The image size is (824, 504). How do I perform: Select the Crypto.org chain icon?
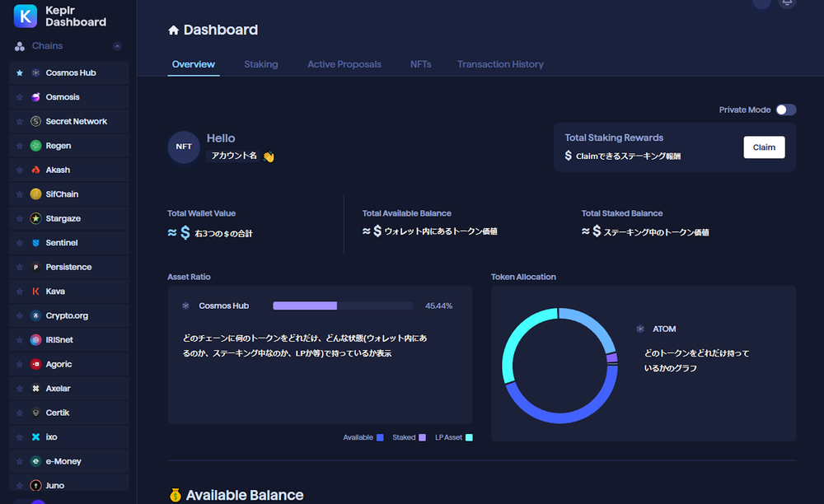pyautogui.click(x=35, y=315)
